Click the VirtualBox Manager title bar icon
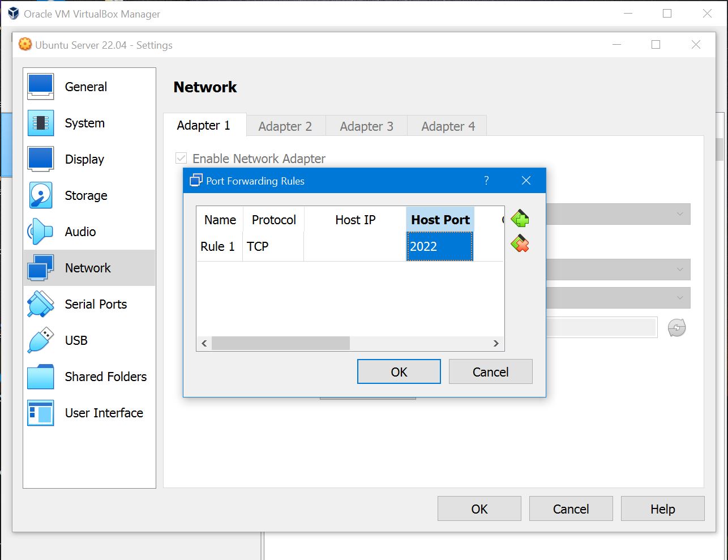 [13, 14]
